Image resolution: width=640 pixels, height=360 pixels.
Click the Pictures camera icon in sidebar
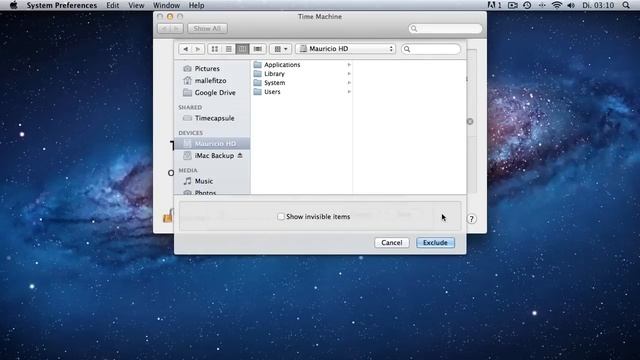click(187, 69)
